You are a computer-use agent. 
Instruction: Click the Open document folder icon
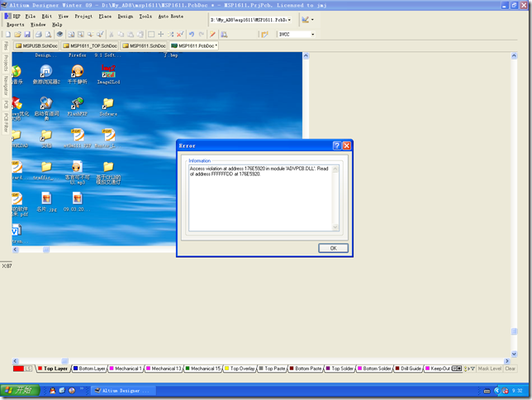click(x=17, y=34)
